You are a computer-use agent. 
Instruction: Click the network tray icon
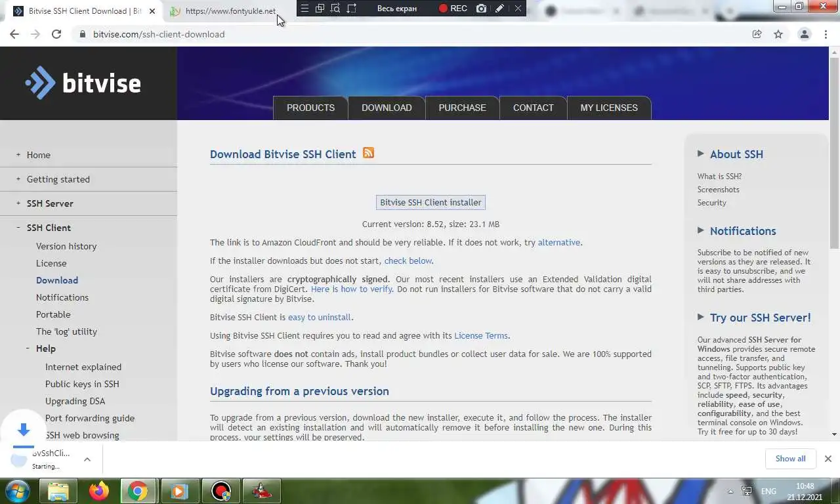click(x=746, y=491)
